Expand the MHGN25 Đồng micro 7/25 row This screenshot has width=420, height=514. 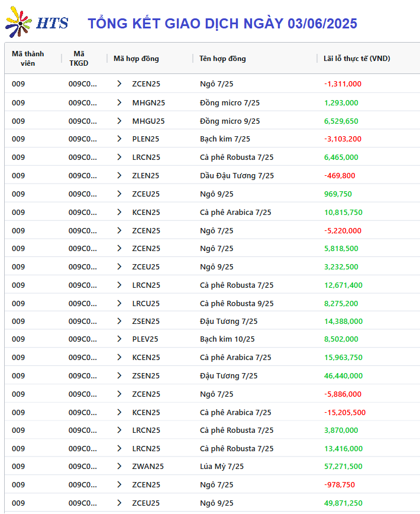coord(119,102)
